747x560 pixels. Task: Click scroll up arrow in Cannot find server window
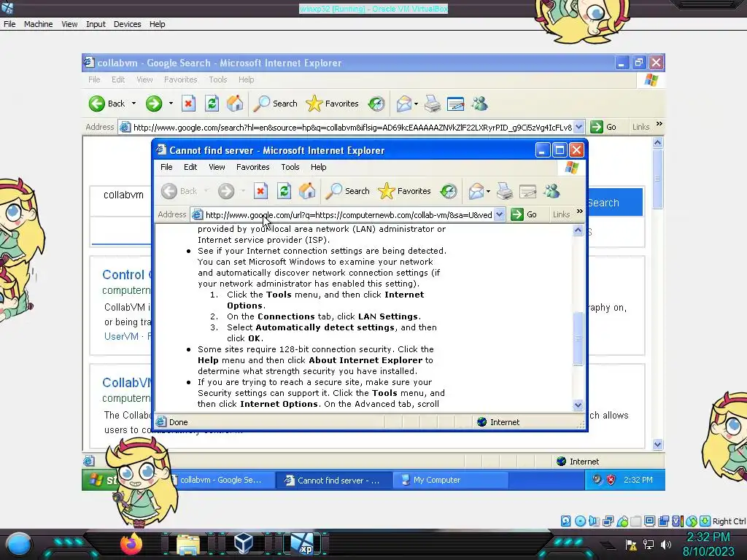(x=578, y=230)
